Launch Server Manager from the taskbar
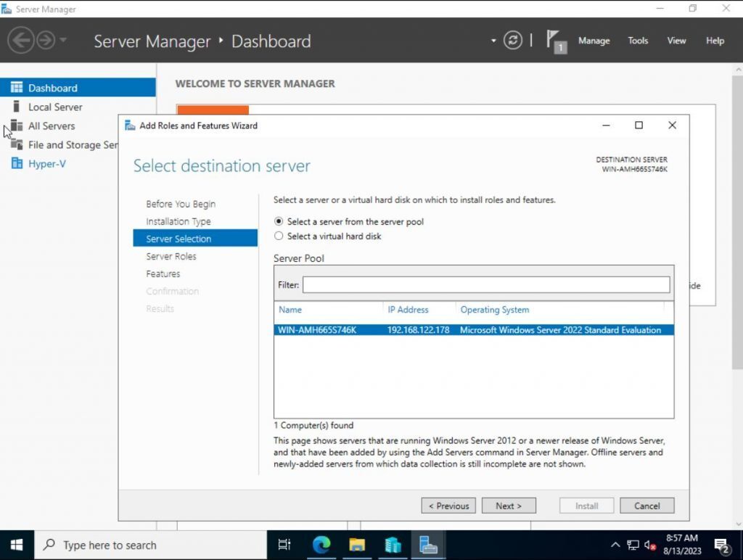 tap(428, 544)
